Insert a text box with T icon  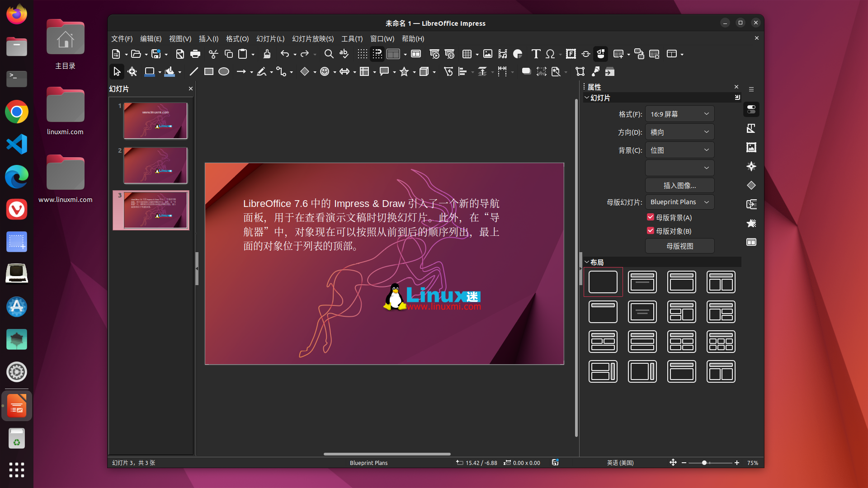pos(536,54)
